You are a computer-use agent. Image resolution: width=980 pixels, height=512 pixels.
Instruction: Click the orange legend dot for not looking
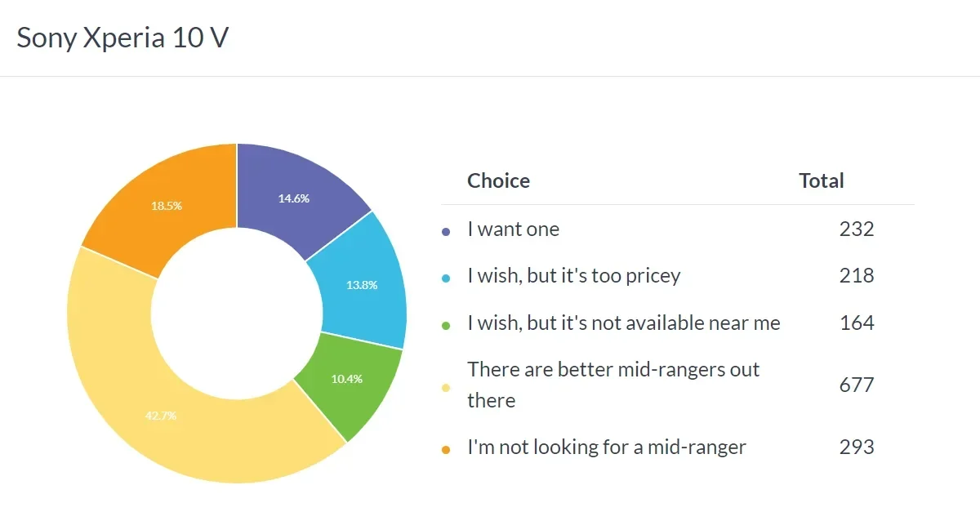446,450
